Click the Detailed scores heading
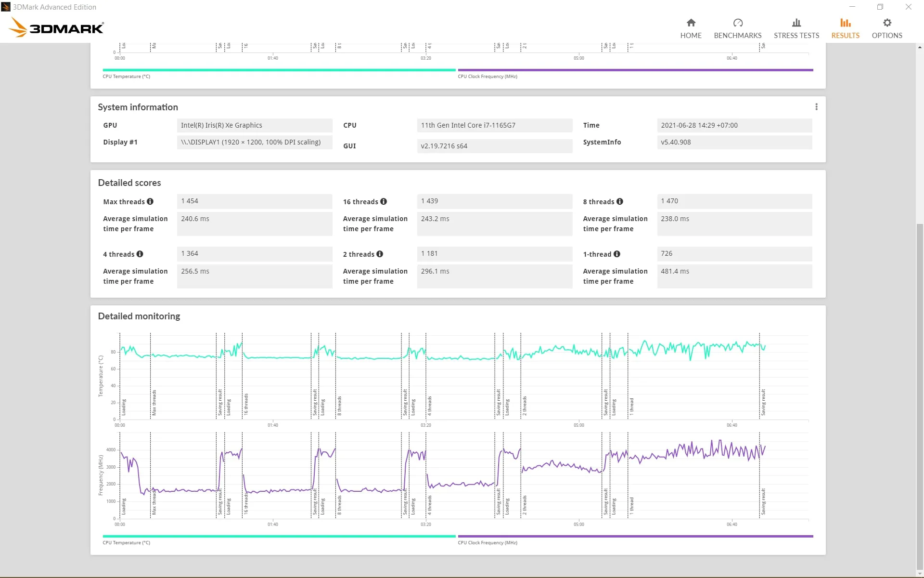The image size is (924, 578). (129, 183)
